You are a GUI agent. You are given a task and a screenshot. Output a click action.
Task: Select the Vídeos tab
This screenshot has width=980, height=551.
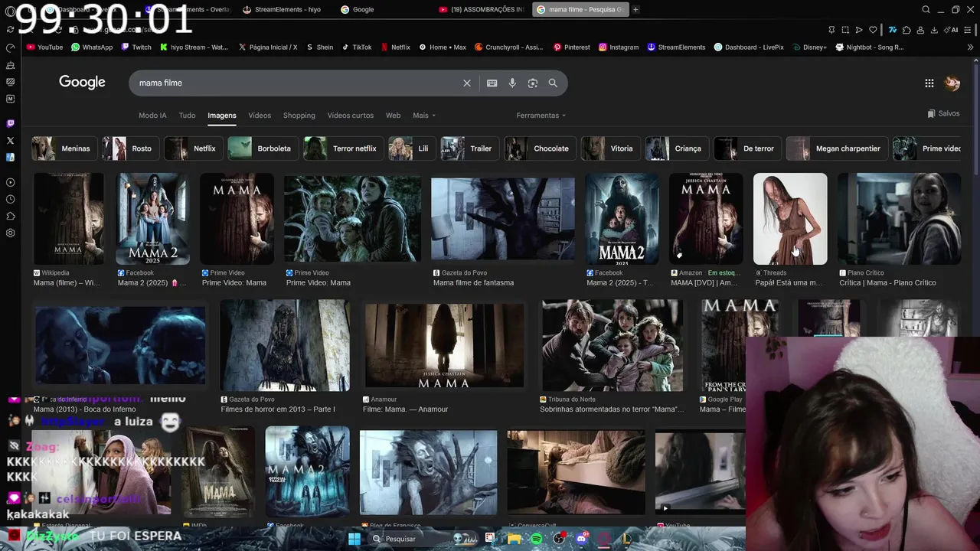pyautogui.click(x=260, y=116)
